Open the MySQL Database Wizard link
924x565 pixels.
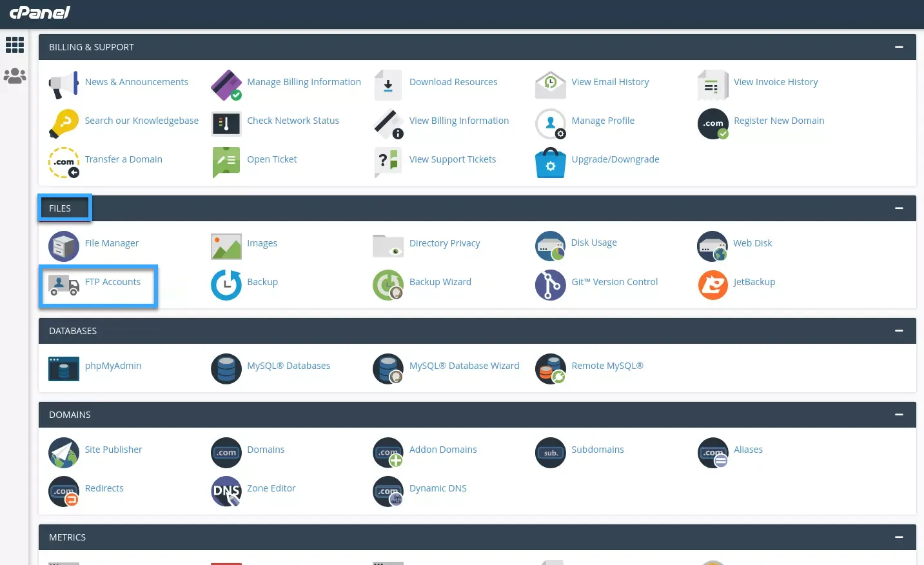click(x=464, y=366)
